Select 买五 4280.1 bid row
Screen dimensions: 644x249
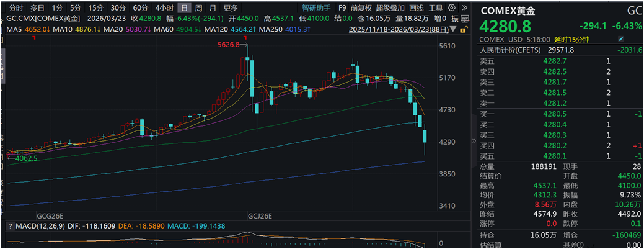pos(561,156)
